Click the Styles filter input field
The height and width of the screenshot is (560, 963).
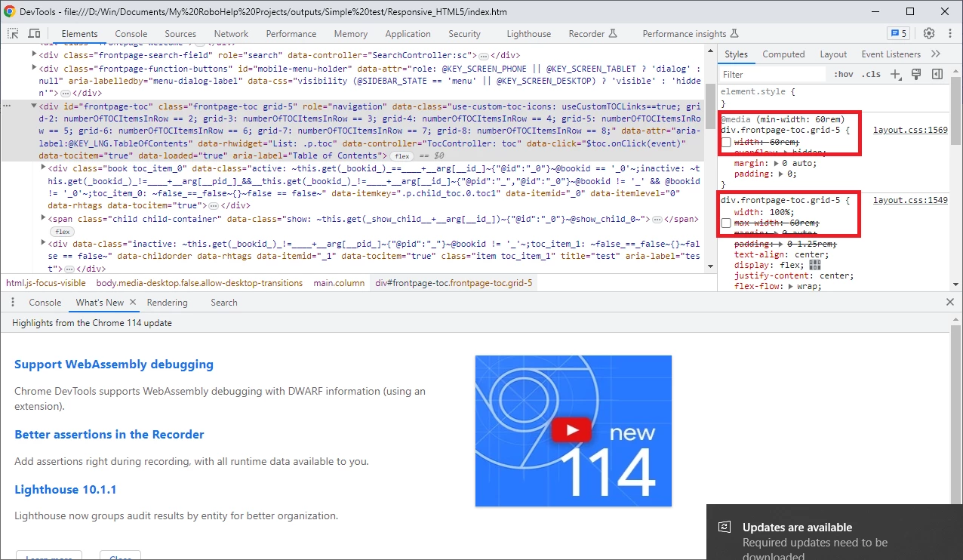click(x=772, y=74)
